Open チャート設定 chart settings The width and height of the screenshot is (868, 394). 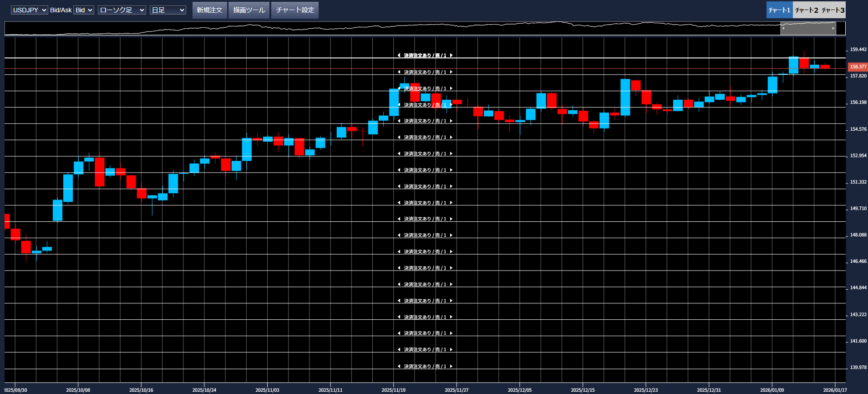coord(295,10)
